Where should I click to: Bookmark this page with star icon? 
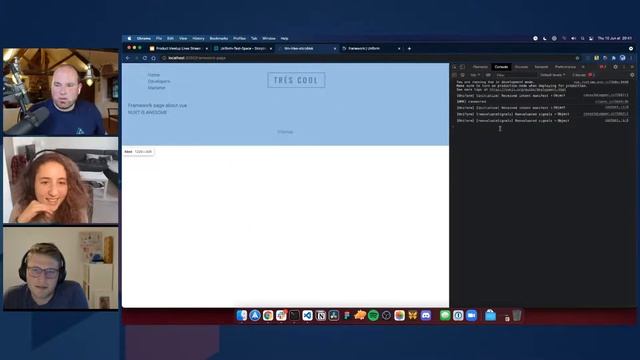click(577, 58)
